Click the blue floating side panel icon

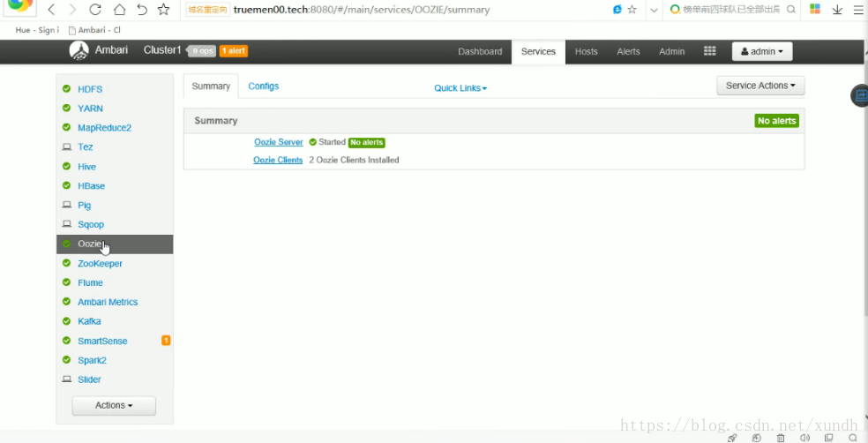860,95
